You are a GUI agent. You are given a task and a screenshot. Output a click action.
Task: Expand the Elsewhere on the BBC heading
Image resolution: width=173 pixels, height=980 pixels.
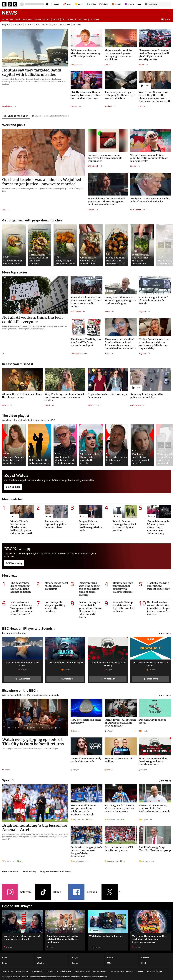click(x=21, y=690)
